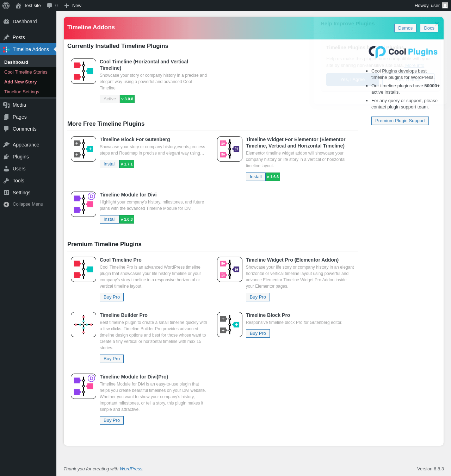Screen dimensions: 451x476
Task: Open Users via the person icon
Action: [6, 169]
